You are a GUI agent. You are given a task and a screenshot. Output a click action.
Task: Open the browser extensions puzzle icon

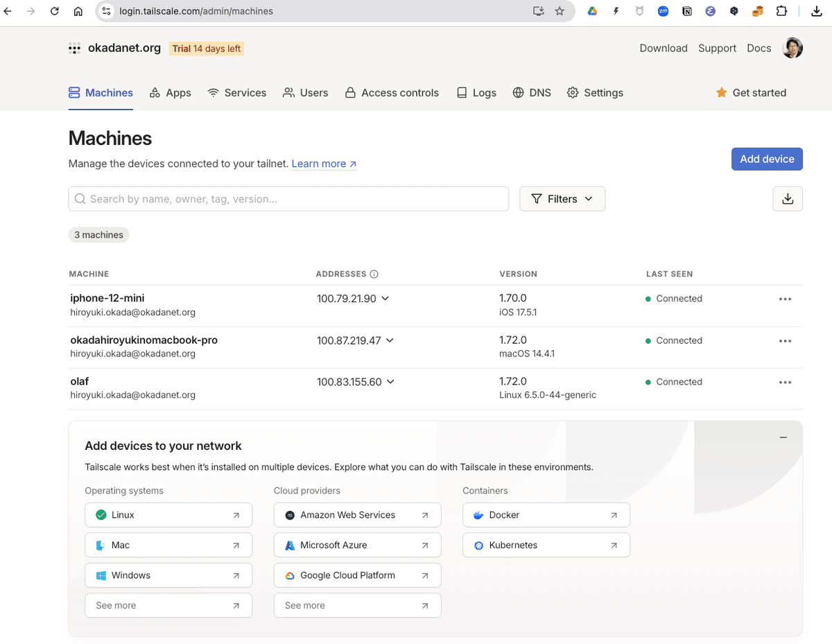[781, 11]
